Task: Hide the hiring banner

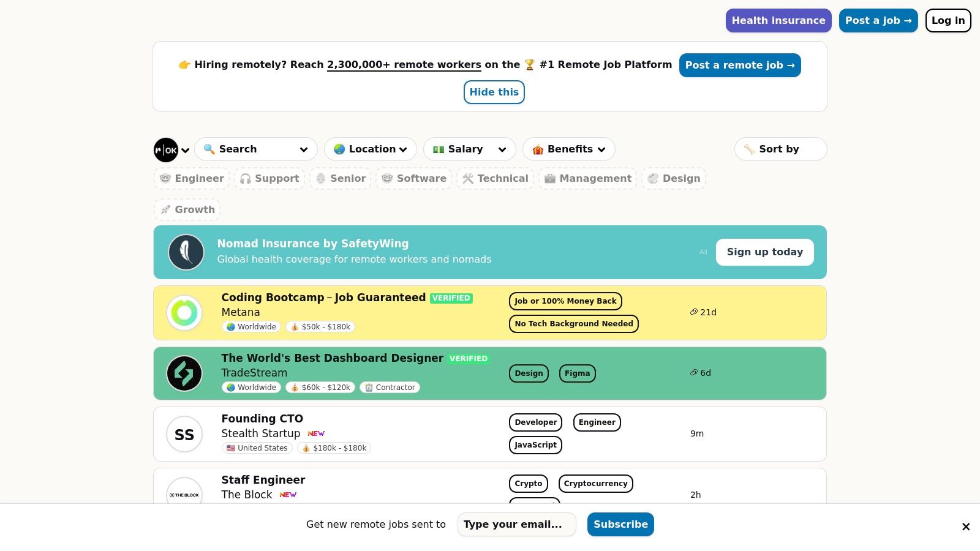Action: 494,92
